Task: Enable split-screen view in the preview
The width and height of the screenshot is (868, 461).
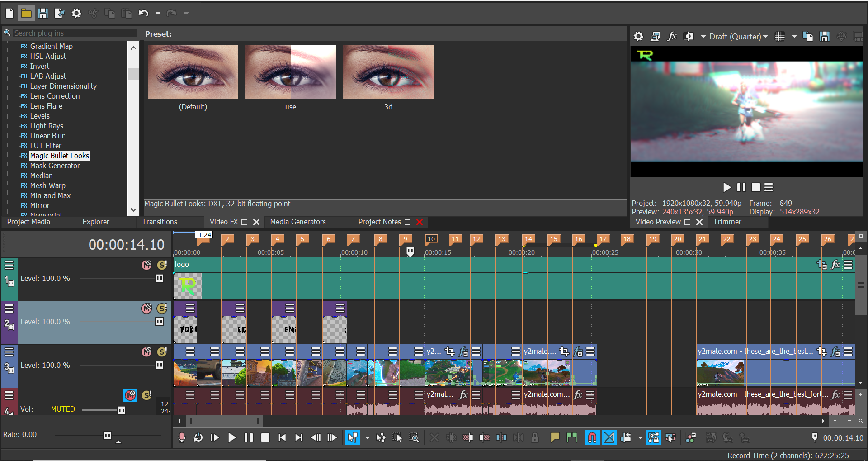Action: point(689,36)
